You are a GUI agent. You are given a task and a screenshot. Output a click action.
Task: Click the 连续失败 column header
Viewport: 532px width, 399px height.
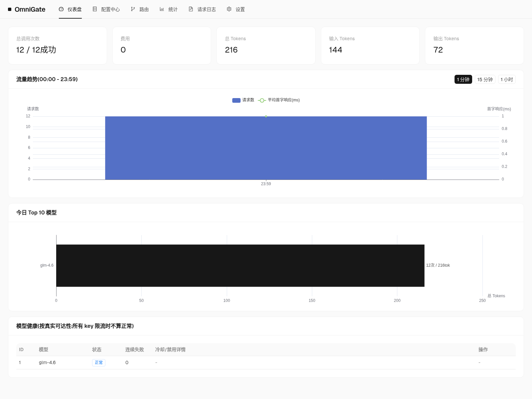135,350
